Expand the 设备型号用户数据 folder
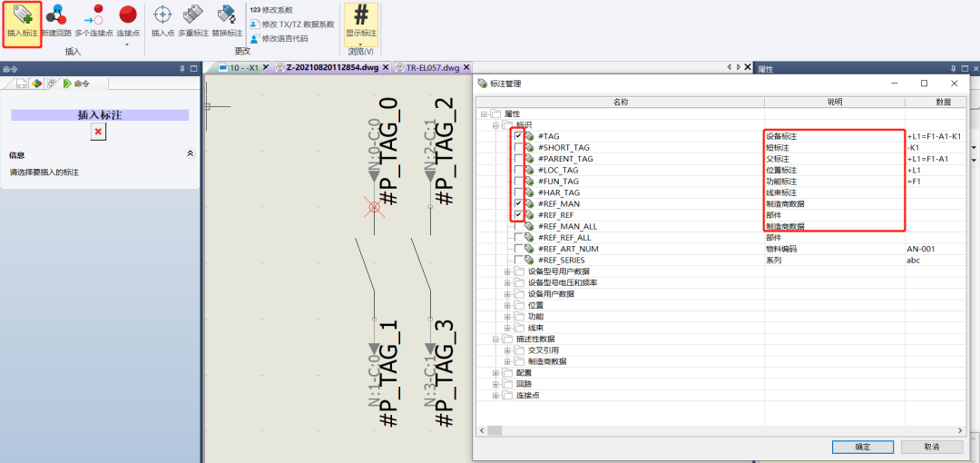The width and height of the screenshot is (980, 463). (507, 271)
